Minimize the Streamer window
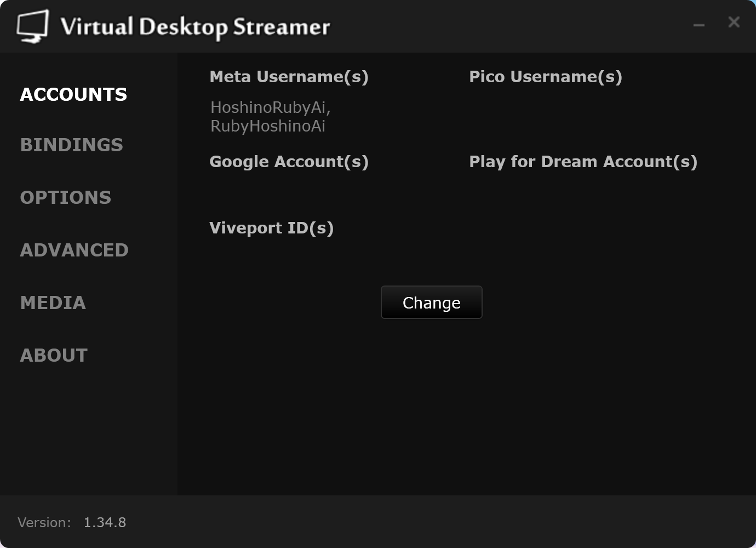The image size is (756, 548). (x=698, y=25)
